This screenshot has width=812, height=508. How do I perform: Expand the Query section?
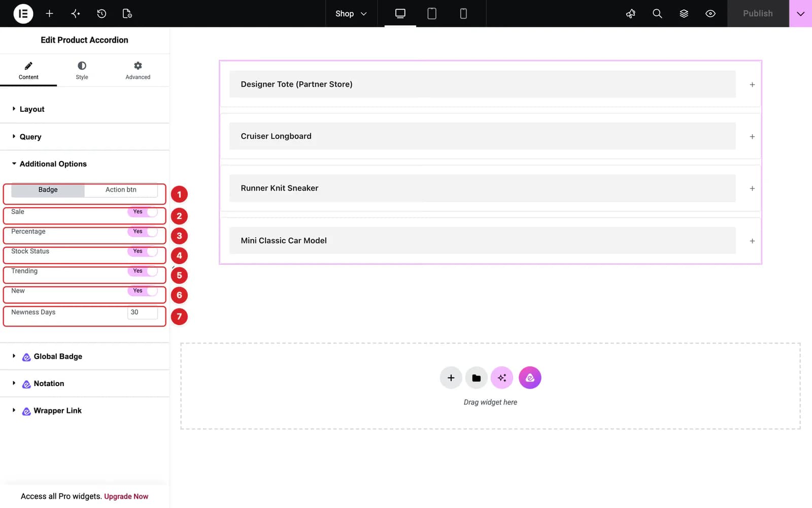85,137
